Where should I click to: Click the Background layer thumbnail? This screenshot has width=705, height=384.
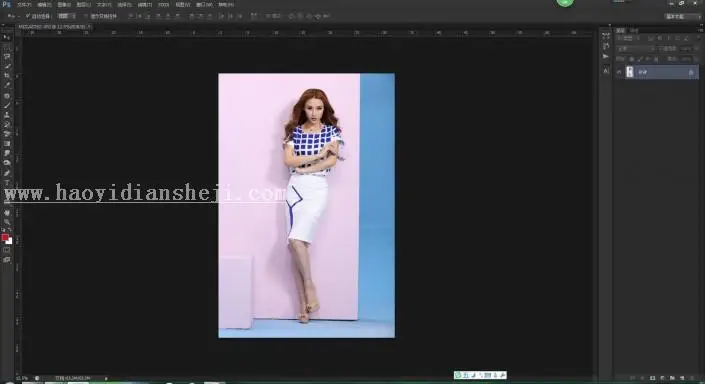629,72
